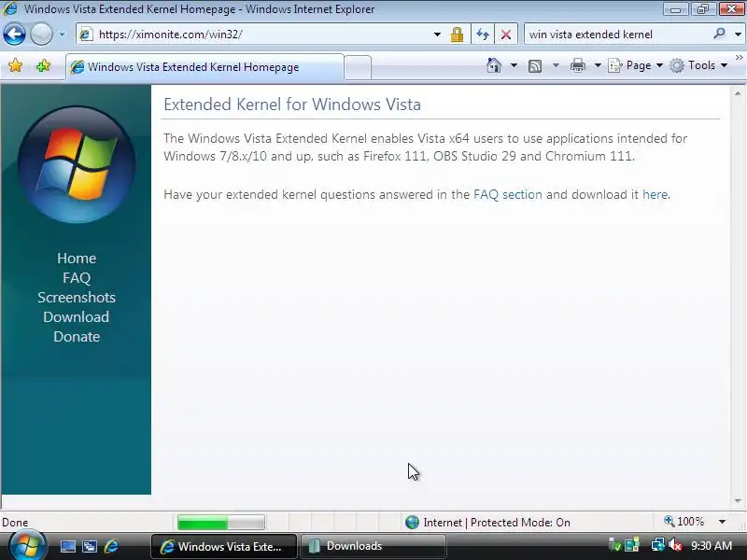Select the Windows Vista Extended Kernel Homepage tab
The image size is (747, 560).
(204, 67)
